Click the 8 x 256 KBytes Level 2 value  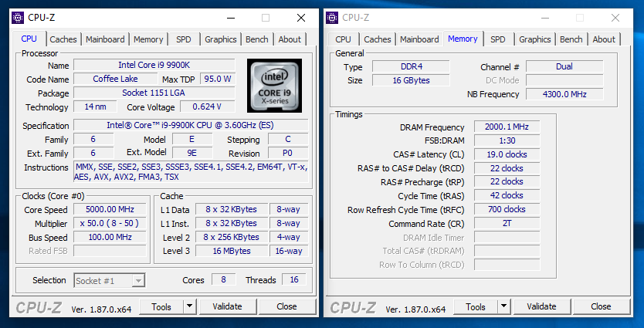coord(232,237)
